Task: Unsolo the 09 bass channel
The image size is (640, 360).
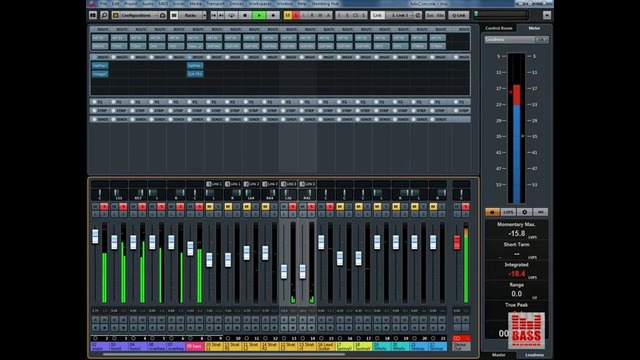Action: (199, 207)
